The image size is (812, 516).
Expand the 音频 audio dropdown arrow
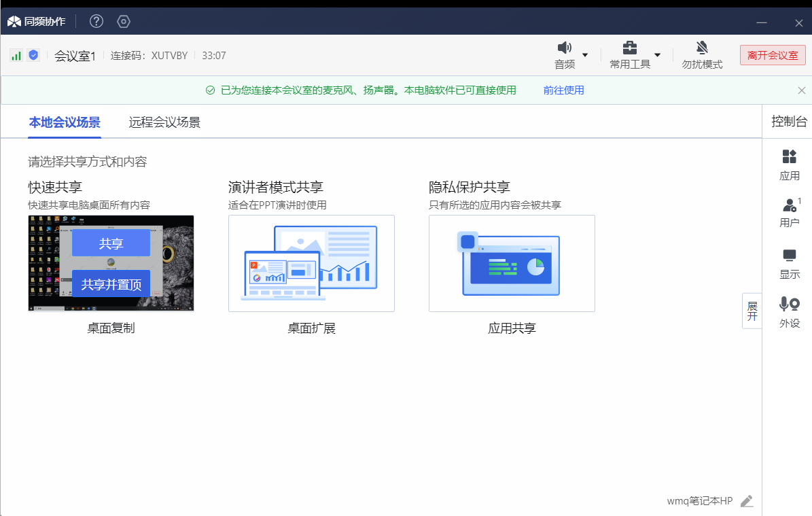click(x=585, y=55)
